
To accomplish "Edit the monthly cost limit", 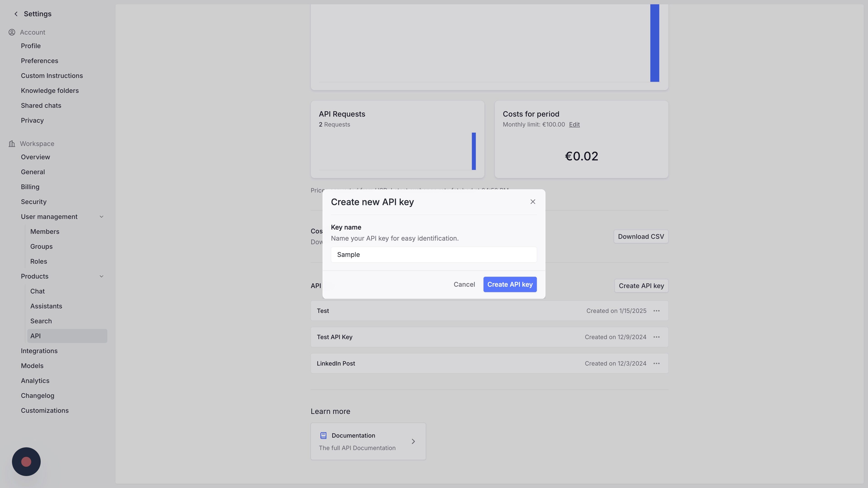I will 574,125.
